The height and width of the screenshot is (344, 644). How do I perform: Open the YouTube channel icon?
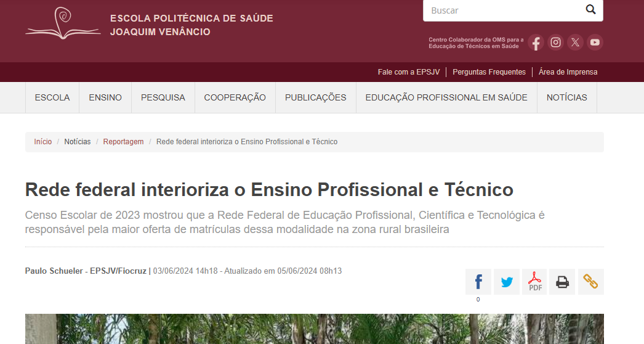(x=595, y=43)
